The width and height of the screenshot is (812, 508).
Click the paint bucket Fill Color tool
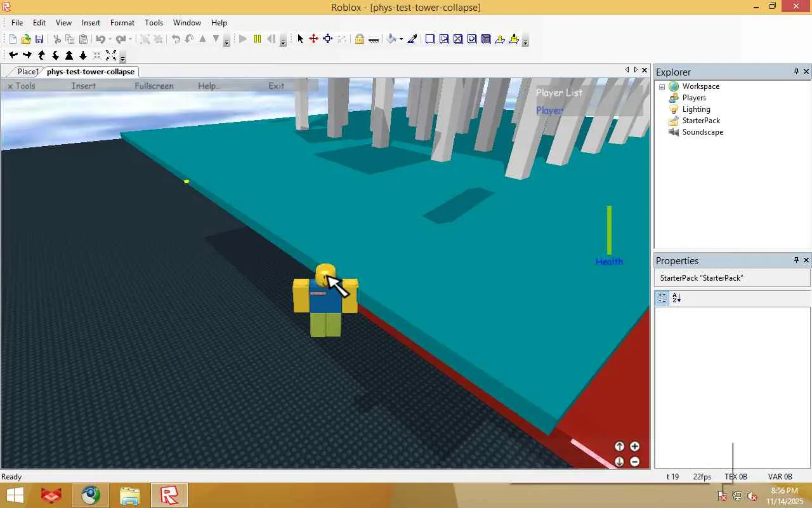pyautogui.click(x=391, y=39)
